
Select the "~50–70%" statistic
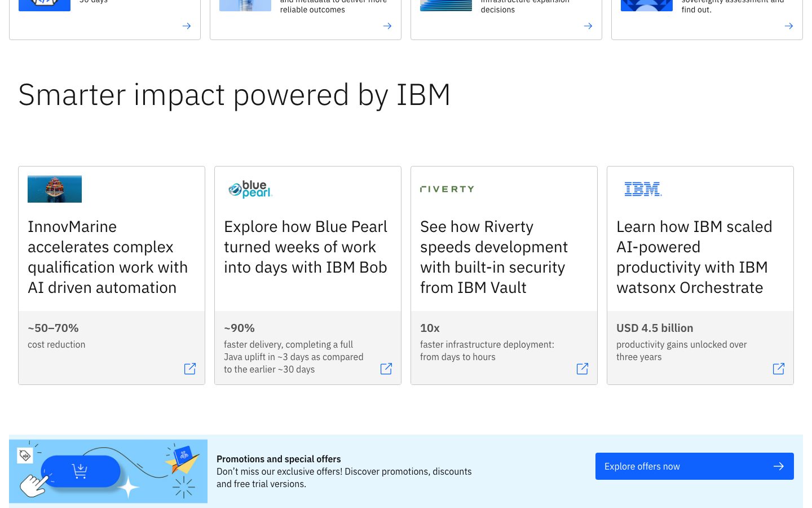click(x=53, y=328)
